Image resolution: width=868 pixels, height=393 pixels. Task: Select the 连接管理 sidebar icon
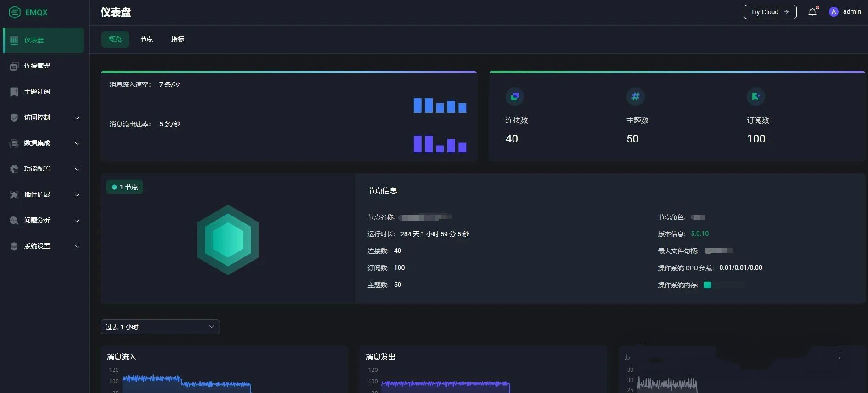pos(14,66)
